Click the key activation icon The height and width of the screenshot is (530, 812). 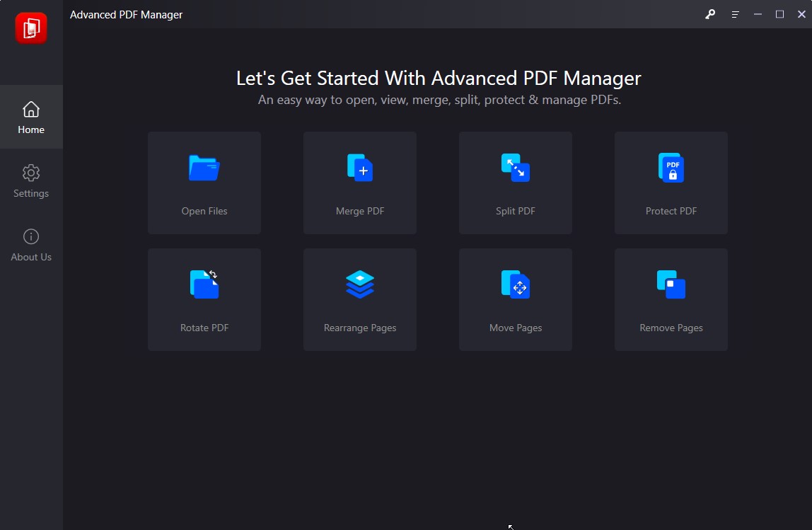[x=709, y=14]
